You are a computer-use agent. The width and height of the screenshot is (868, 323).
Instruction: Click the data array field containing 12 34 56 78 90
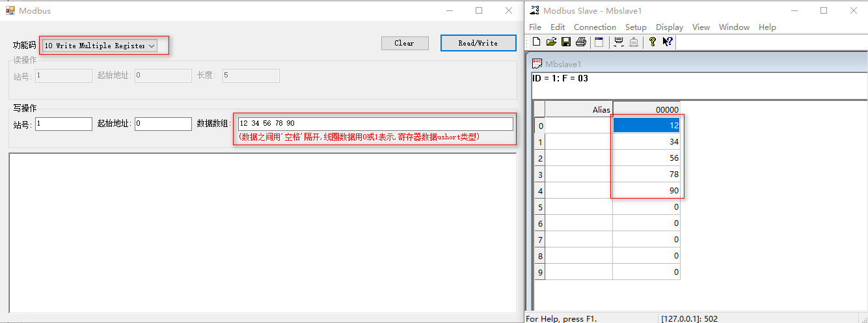pyautogui.click(x=375, y=124)
